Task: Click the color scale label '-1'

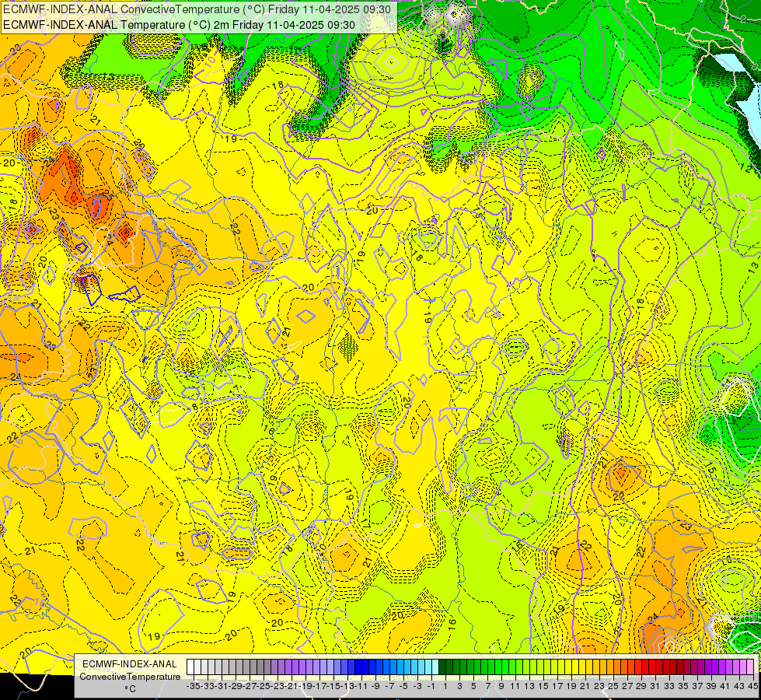Action: click(431, 687)
